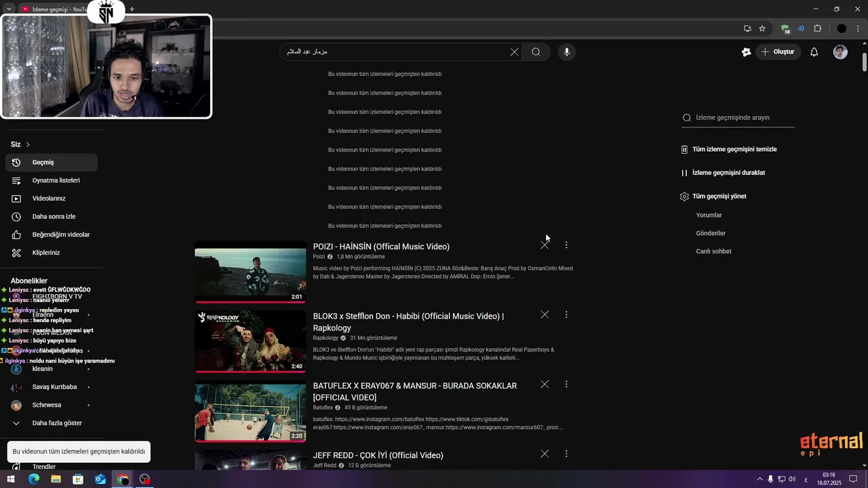Play the BLOK3 Habibi thumbnail
868x488 pixels.
250,342
